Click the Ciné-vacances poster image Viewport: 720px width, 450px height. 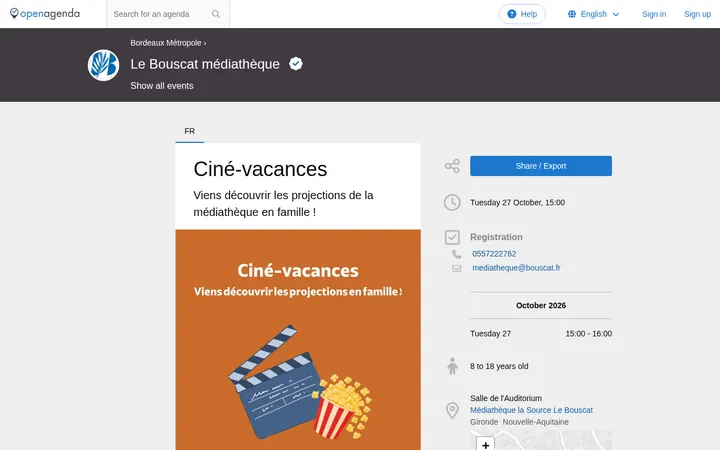(298, 340)
